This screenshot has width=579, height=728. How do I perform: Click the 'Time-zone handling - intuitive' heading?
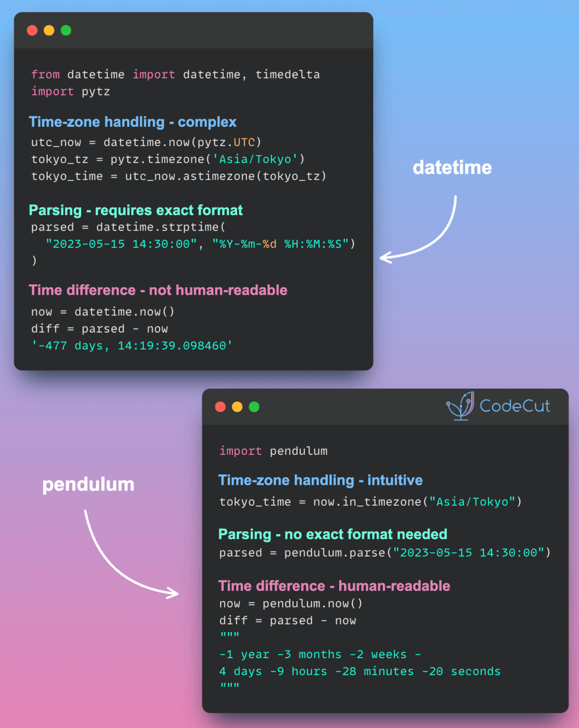click(x=320, y=480)
